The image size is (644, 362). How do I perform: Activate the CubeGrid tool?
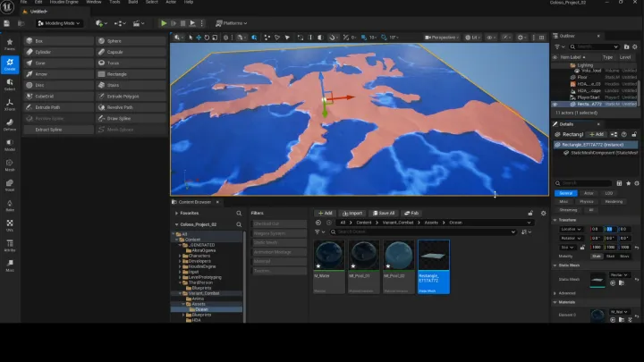click(x=59, y=97)
